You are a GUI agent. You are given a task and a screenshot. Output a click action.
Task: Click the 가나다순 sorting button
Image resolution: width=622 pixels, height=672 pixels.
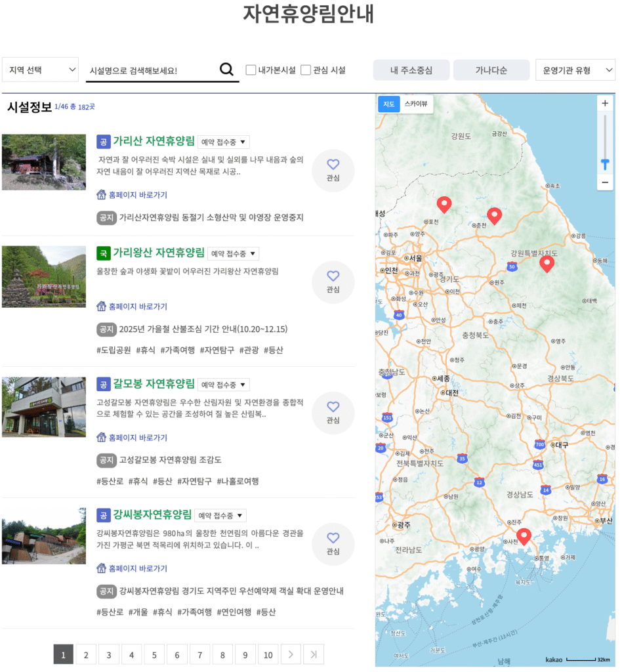point(491,70)
